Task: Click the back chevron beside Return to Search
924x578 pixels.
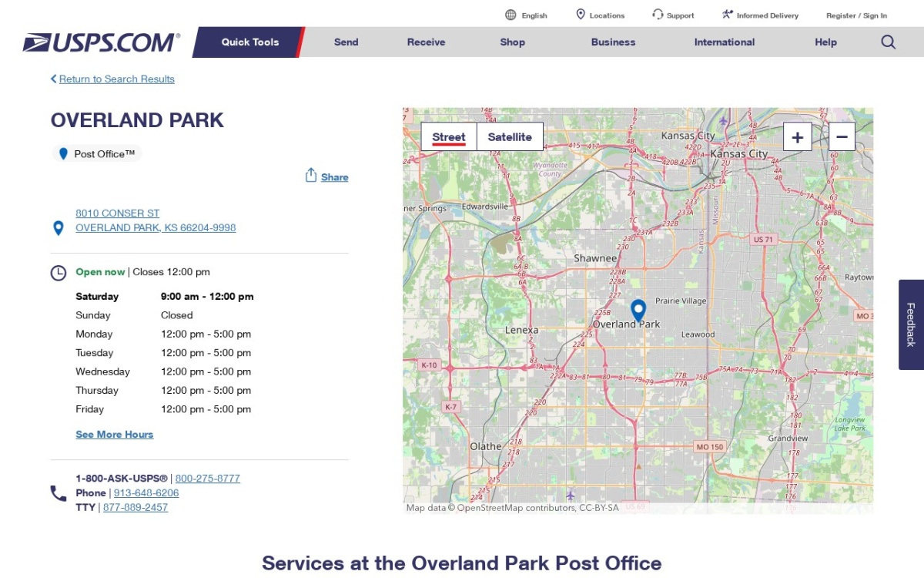Action: [54, 79]
